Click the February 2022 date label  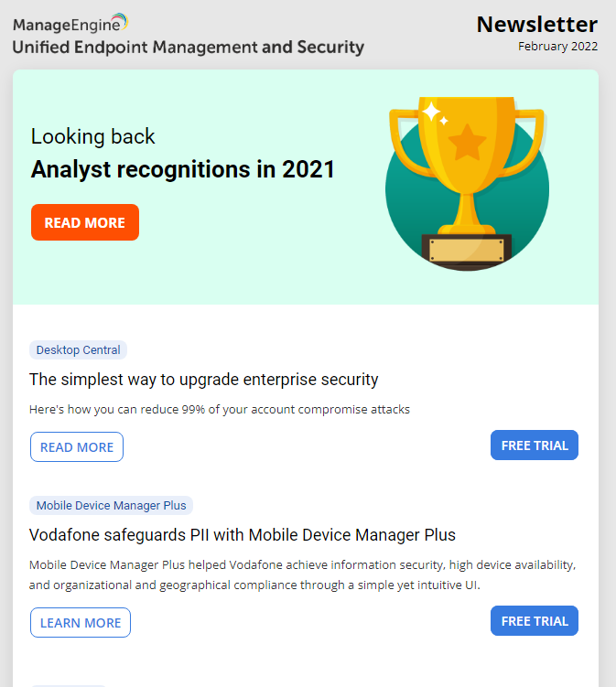pyautogui.click(x=557, y=47)
